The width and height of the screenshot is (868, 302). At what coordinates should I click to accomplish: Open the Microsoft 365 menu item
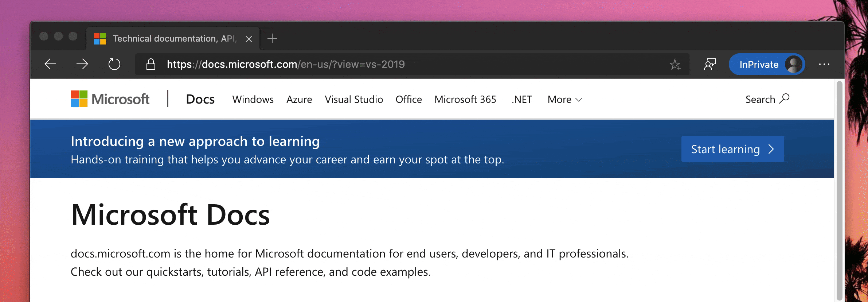465,99
